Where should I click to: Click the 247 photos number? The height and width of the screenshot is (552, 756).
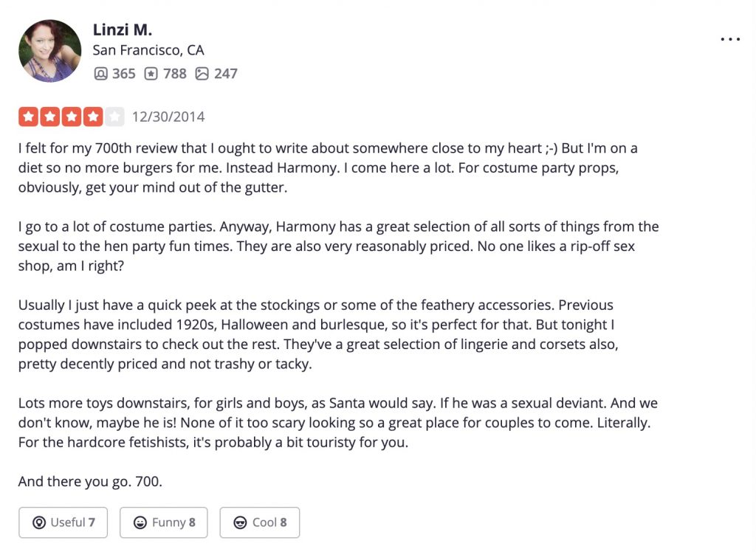pos(226,74)
